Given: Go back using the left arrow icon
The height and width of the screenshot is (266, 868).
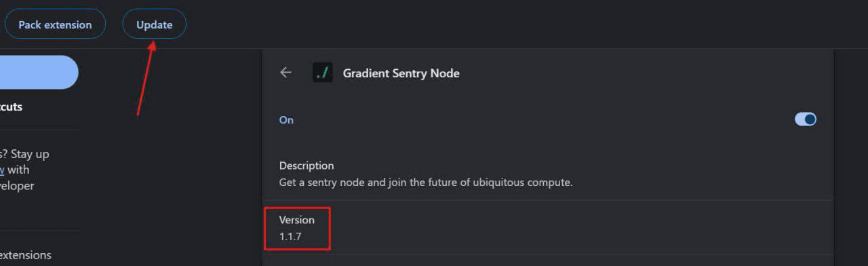Looking at the screenshot, I should click(x=286, y=73).
